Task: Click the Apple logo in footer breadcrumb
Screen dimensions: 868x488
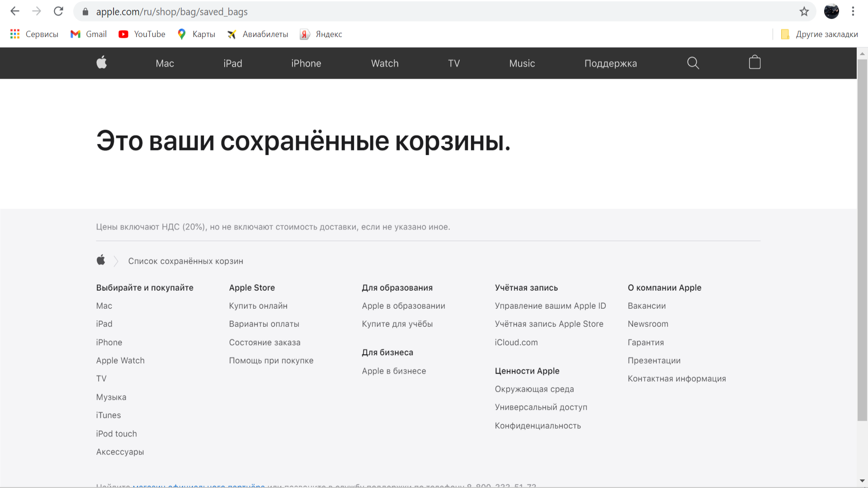Action: coord(101,260)
